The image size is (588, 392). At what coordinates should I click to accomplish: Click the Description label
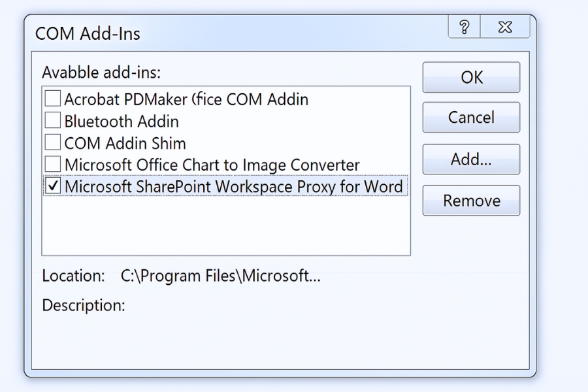tap(83, 305)
